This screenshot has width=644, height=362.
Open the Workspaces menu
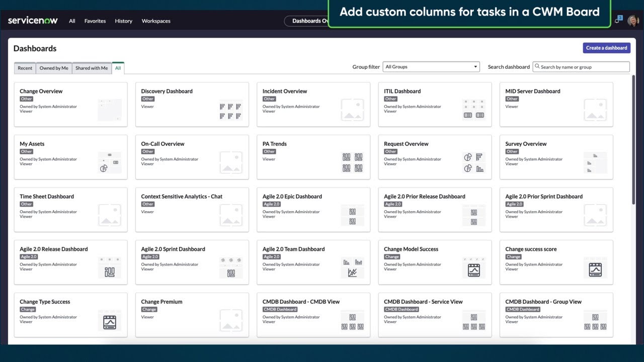point(156,21)
